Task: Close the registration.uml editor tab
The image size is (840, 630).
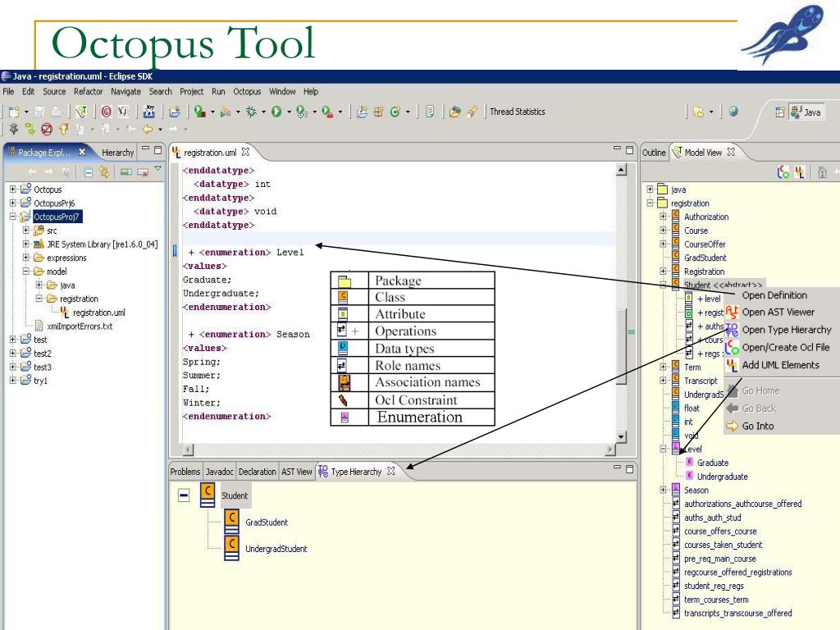Action: point(245,152)
